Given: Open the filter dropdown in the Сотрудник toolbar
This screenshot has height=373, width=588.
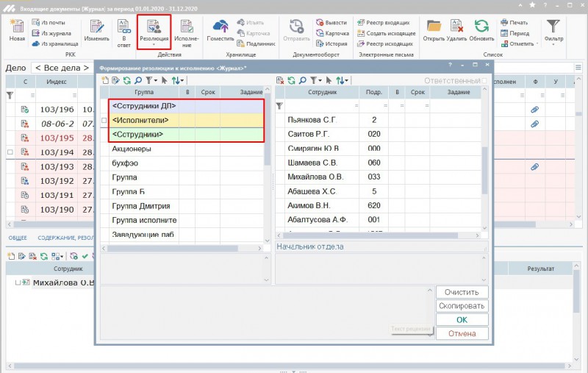Looking at the screenshot, I should click(316, 80).
